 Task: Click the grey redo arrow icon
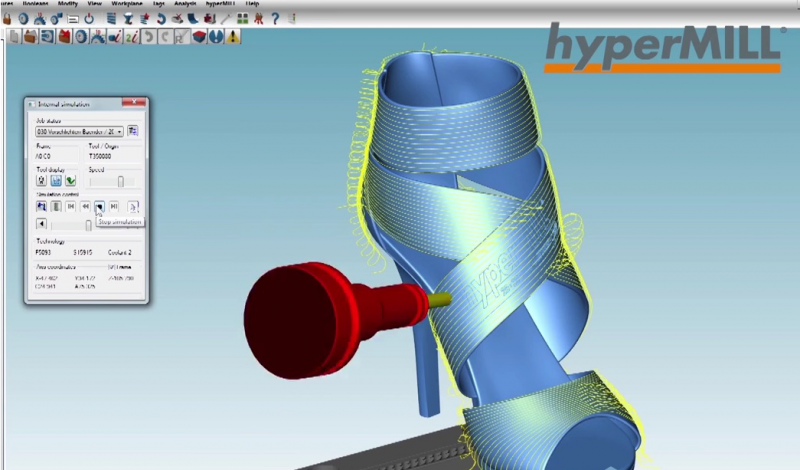tap(165, 37)
